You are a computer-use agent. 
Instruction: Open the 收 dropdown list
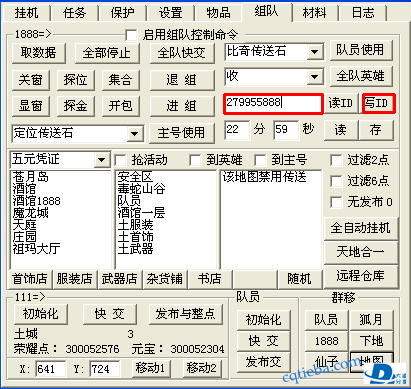point(314,77)
